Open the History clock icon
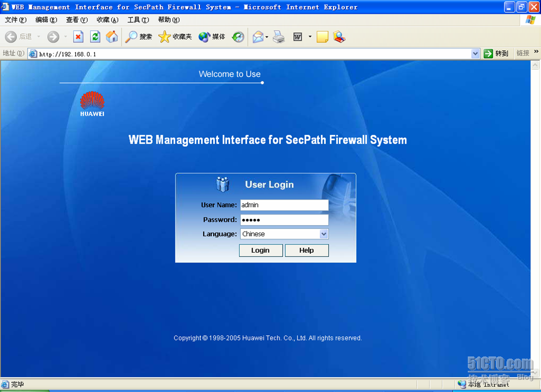This screenshot has width=541, height=392. click(x=238, y=37)
